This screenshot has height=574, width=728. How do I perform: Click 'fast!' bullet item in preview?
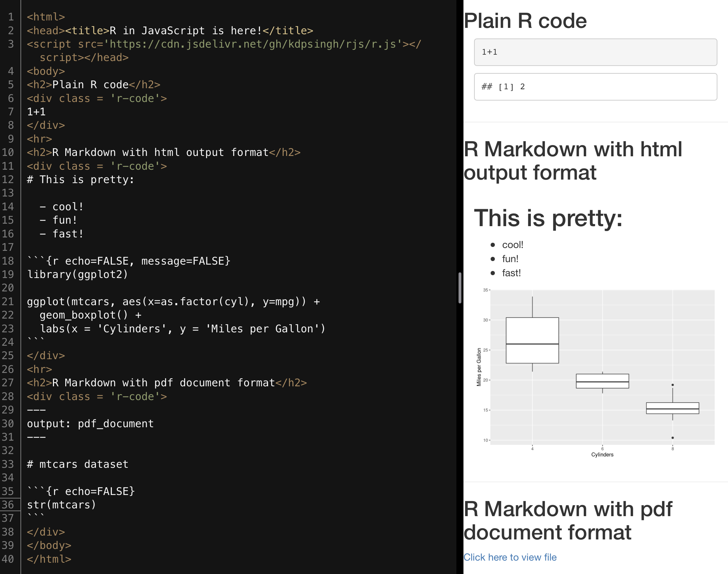[511, 273]
